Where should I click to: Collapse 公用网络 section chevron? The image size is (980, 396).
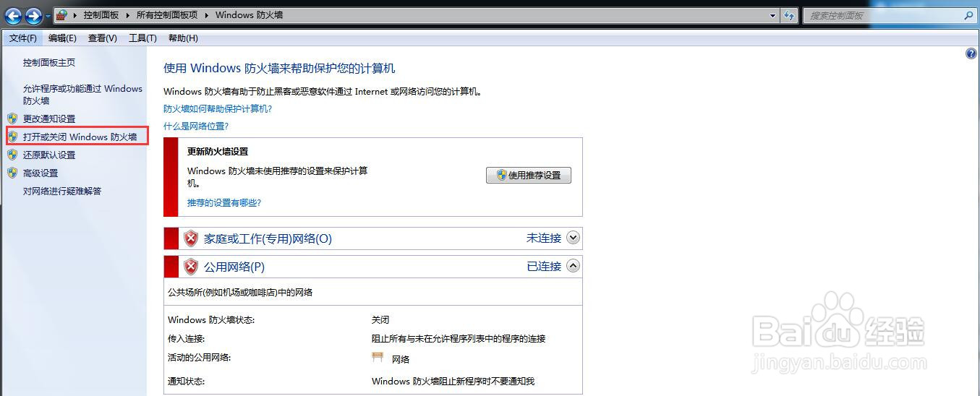[x=574, y=265]
